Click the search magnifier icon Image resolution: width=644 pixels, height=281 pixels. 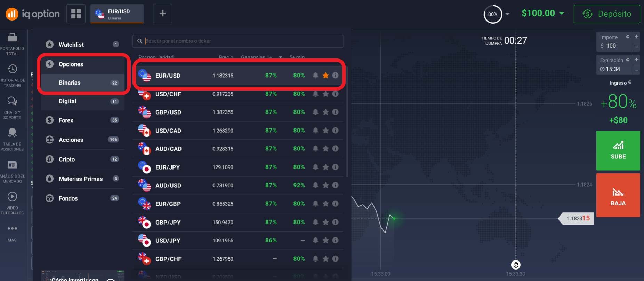(139, 41)
